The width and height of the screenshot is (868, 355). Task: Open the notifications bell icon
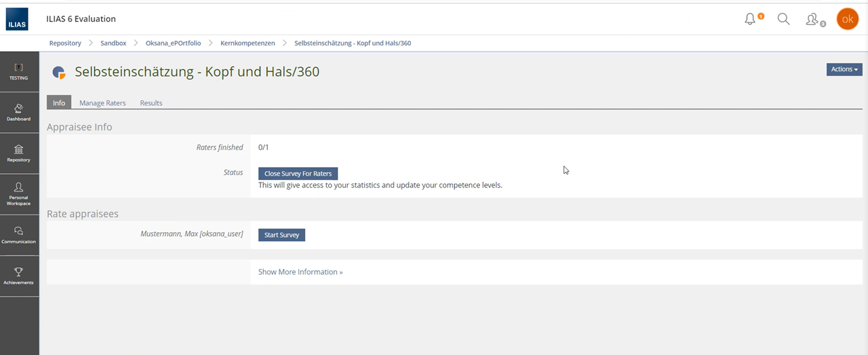750,20
